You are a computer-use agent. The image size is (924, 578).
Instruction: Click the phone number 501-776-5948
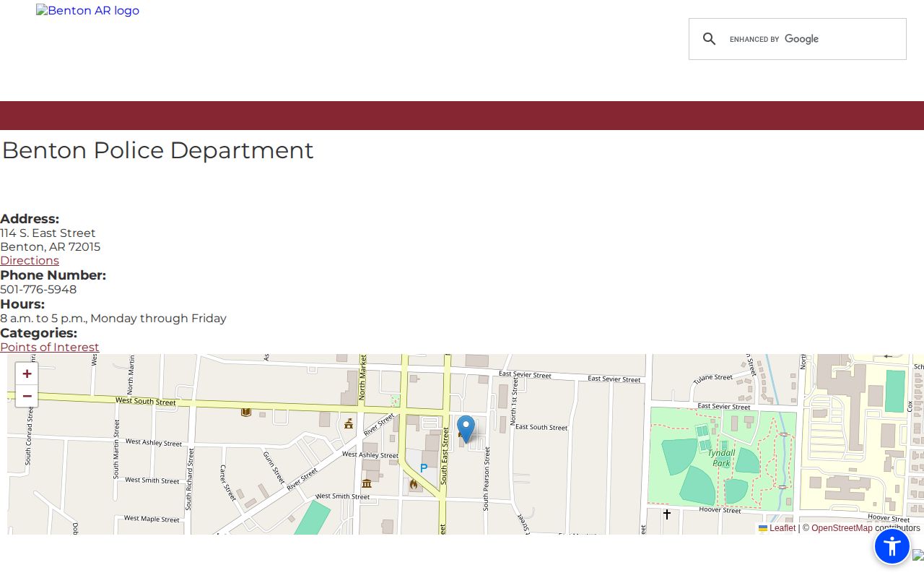coord(38,290)
